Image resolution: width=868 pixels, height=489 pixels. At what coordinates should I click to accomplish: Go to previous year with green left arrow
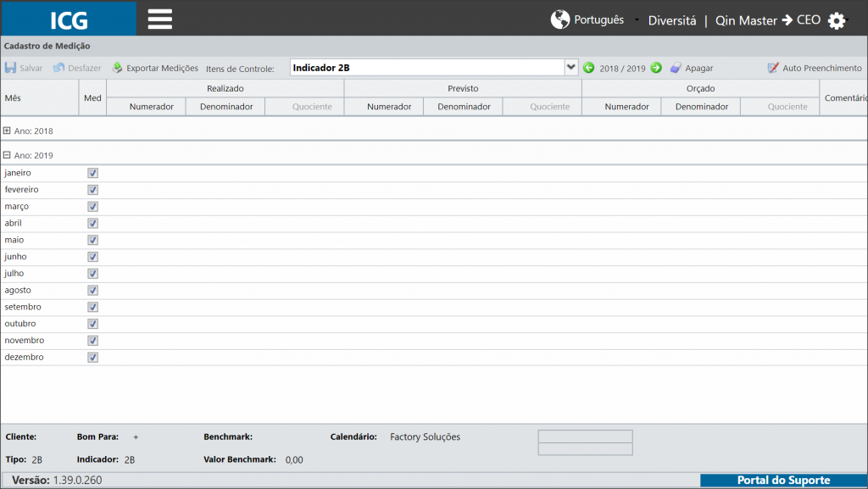pos(588,68)
